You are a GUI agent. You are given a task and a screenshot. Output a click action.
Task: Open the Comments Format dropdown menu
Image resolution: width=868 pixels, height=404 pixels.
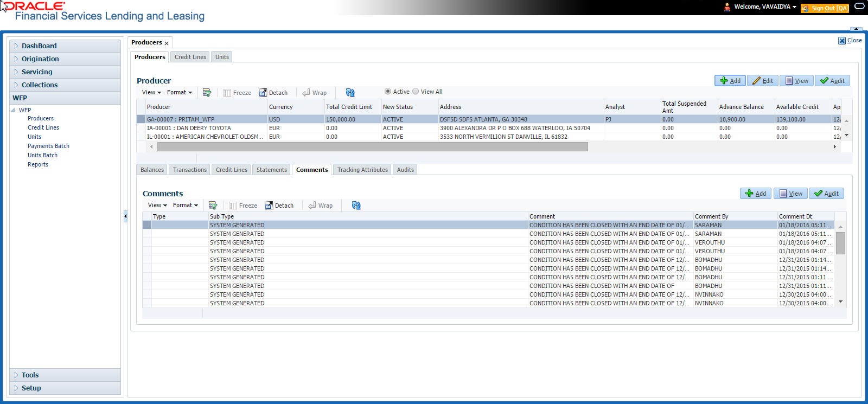pos(186,206)
